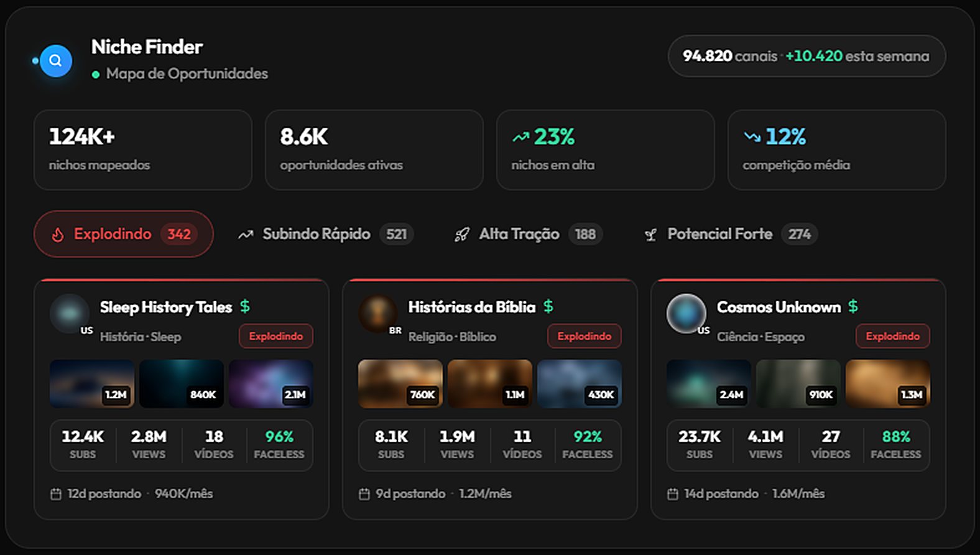Click the 8.6K oportunidades ativas stat card
980x555 pixels.
(374, 150)
